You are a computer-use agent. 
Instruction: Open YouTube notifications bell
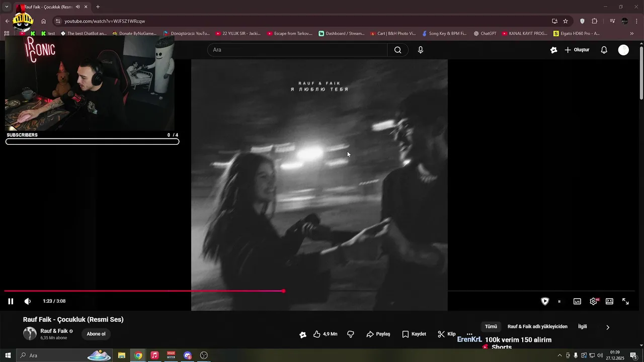(604, 50)
